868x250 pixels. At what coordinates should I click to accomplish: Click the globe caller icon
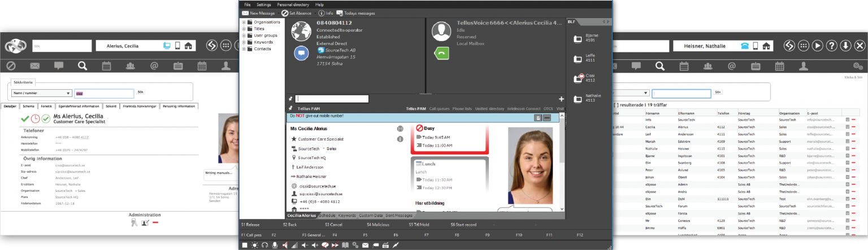point(301,30)
